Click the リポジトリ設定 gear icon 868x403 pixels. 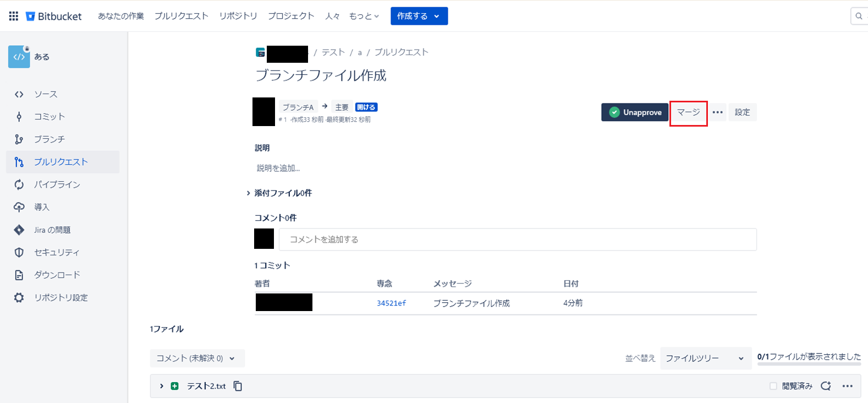(19, 297)
